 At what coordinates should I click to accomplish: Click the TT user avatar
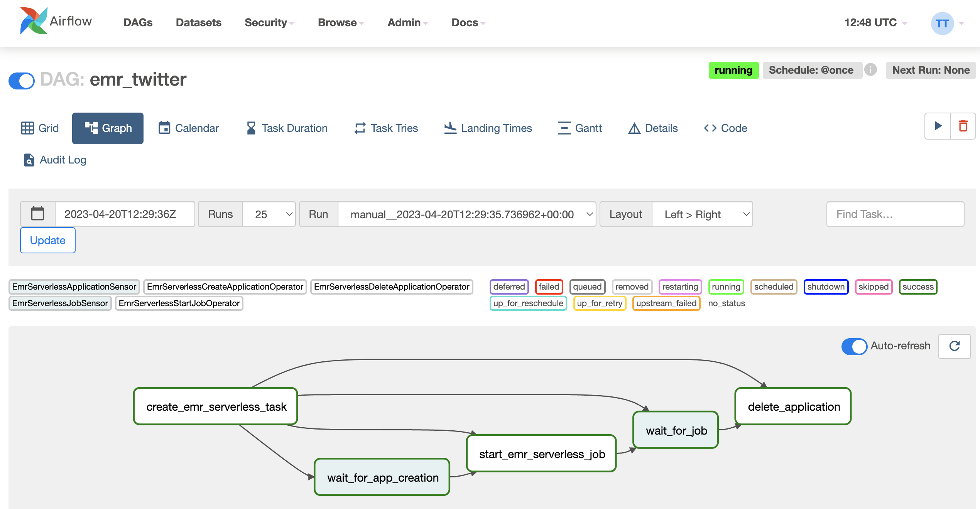(x=942, y=23)
